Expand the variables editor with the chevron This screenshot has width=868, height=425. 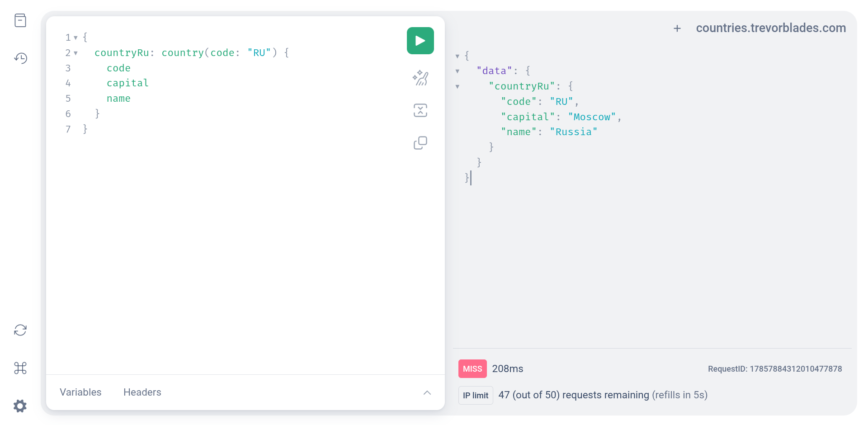coord(427,392)
